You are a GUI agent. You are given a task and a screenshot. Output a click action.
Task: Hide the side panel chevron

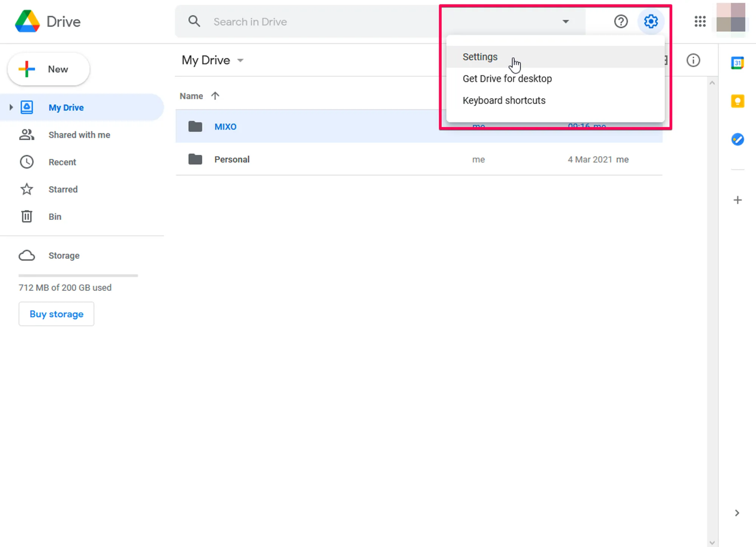737,513
